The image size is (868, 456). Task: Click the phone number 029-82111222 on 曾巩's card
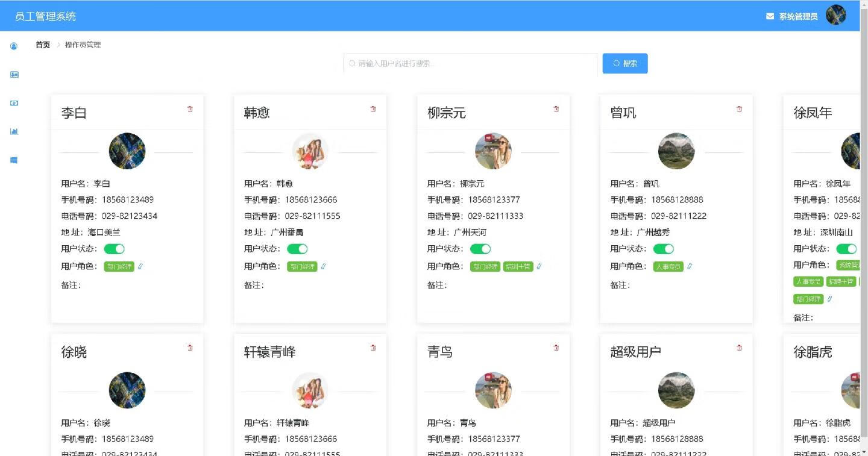[679, 216]
